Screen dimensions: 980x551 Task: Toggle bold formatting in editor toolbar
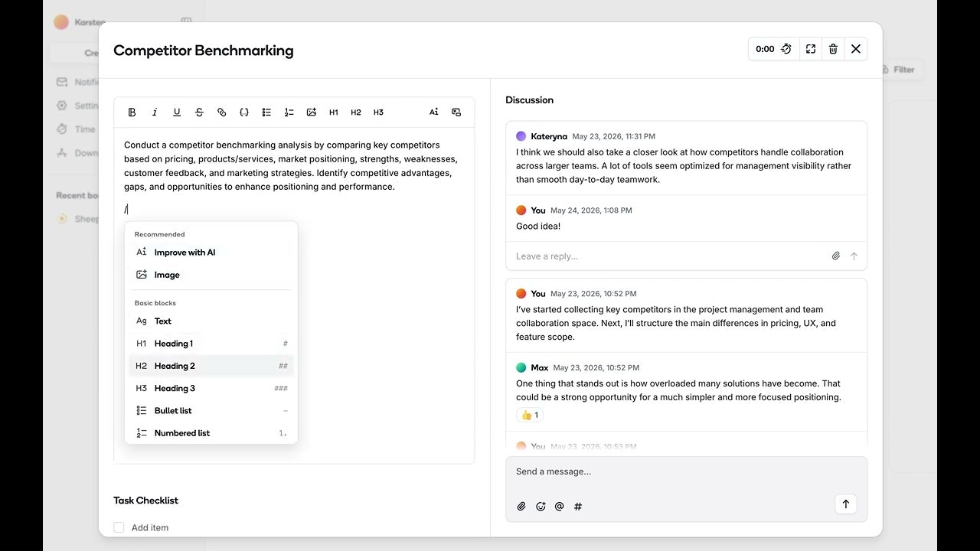132,112
